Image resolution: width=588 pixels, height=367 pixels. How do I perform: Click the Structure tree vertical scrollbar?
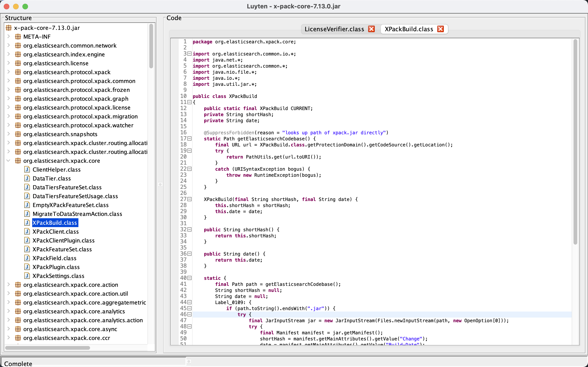coord(151,46)
